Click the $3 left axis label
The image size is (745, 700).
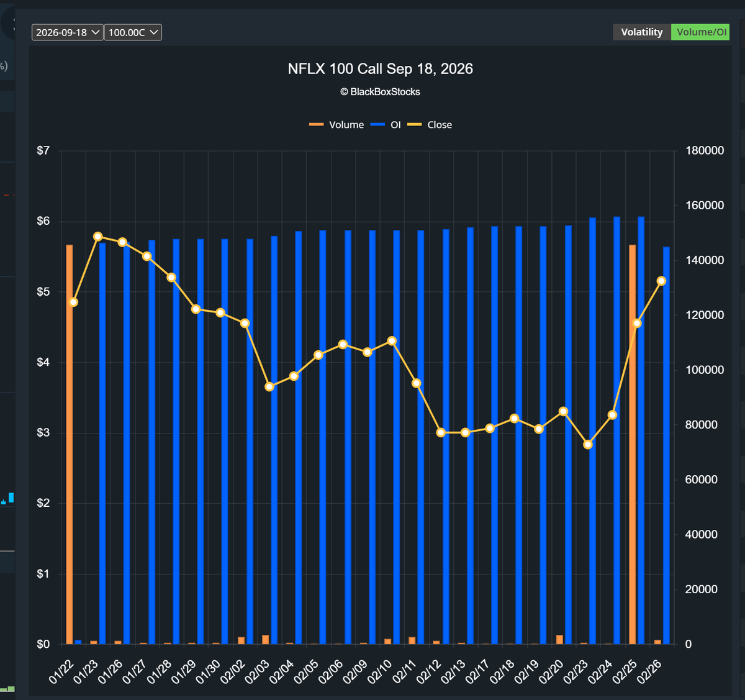43,433
